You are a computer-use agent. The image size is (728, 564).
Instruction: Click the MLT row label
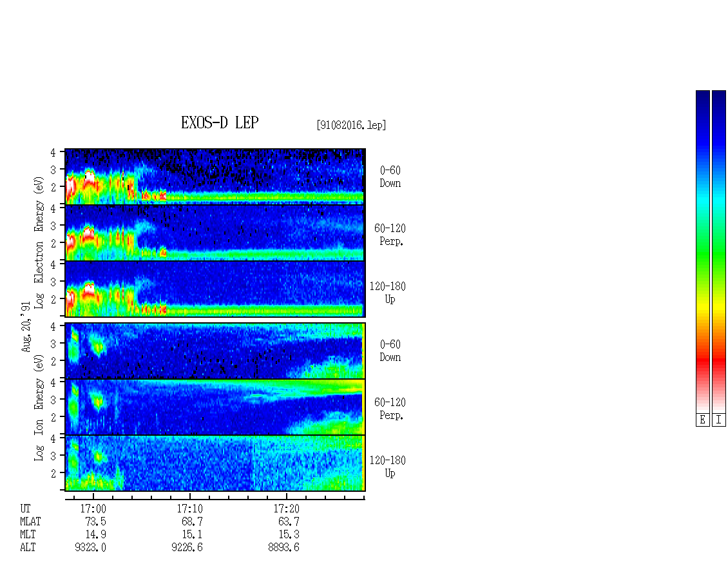(x=28, y=535)
